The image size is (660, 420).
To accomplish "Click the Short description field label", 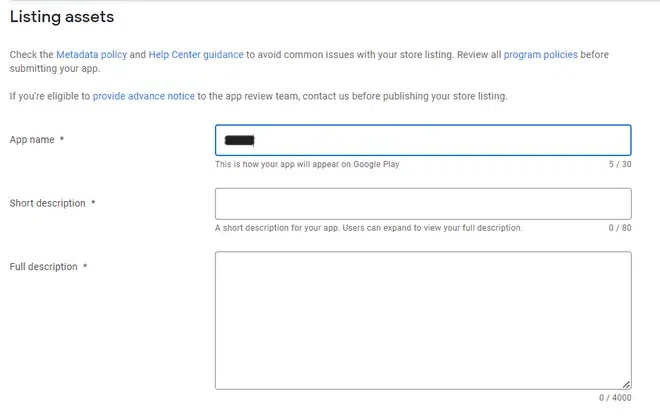I will pos(47,203).
